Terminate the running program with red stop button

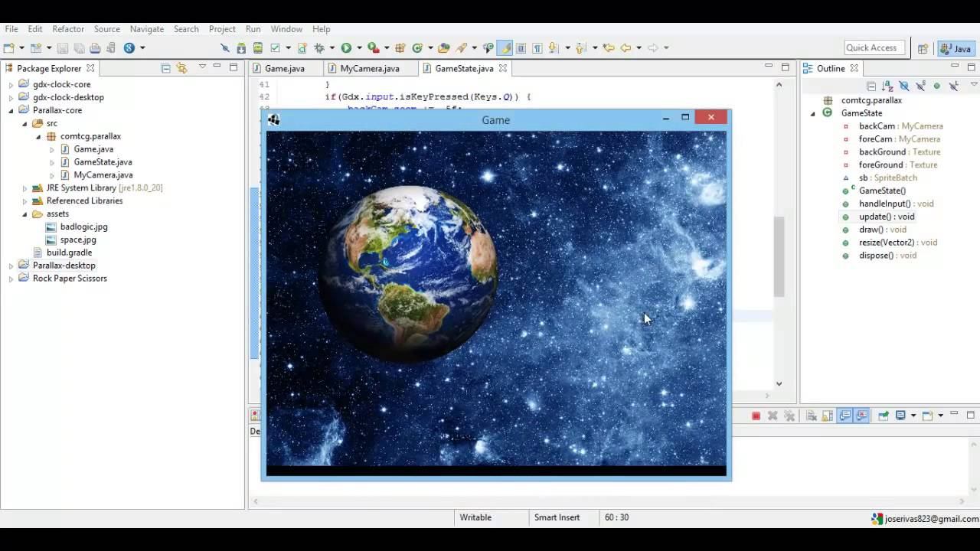click(756, 416)
